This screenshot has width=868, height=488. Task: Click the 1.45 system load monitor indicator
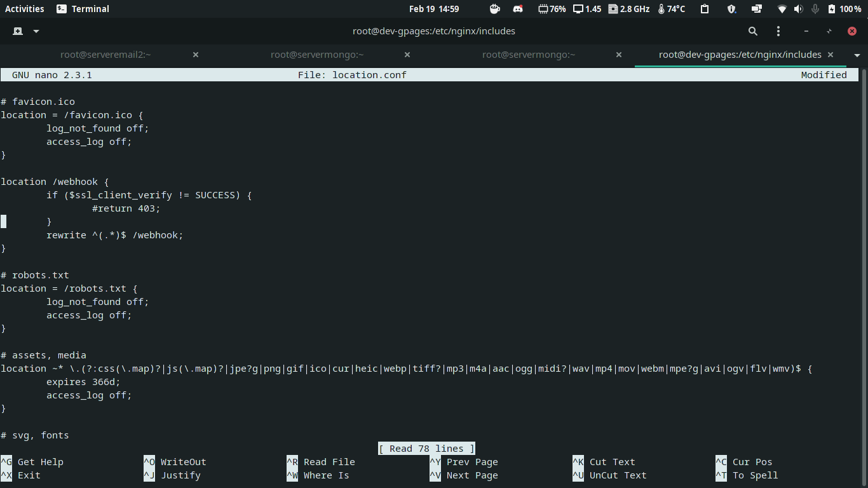click(587, 9)
